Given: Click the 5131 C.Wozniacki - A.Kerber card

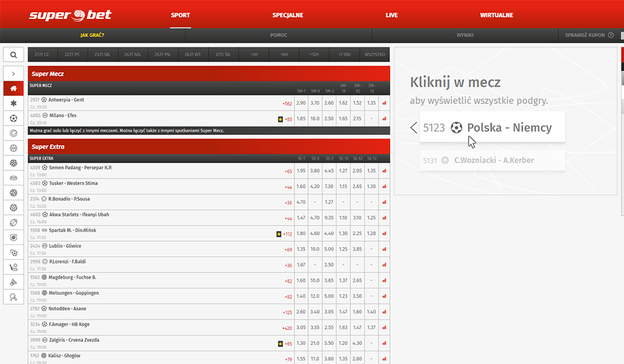Looking at the screenshot, I should coord(492,161).
